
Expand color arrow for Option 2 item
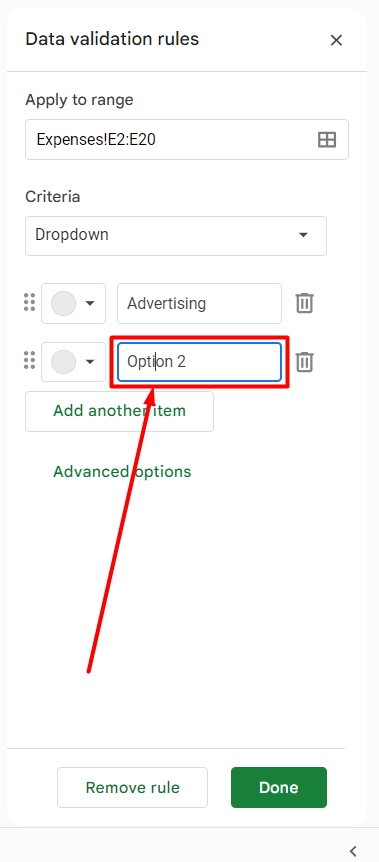(x=90, y=362)
